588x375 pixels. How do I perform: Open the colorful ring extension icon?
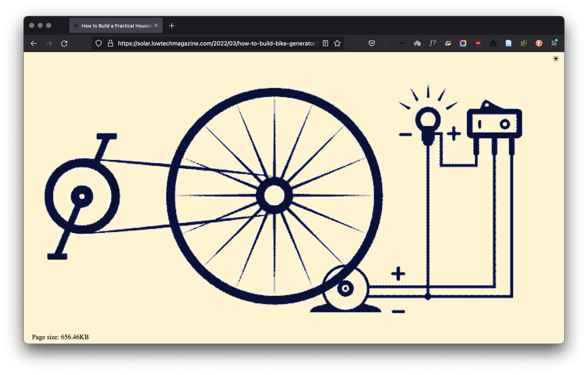click(x=463, y=44)
